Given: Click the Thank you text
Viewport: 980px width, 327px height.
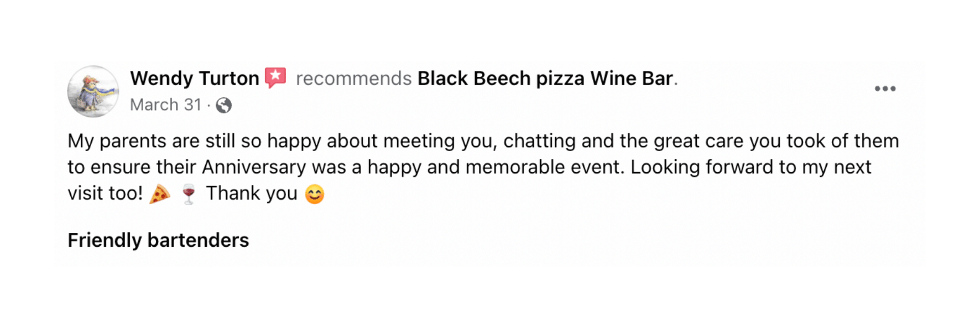Looking at the screenshot, I should [x=252, y=193].
